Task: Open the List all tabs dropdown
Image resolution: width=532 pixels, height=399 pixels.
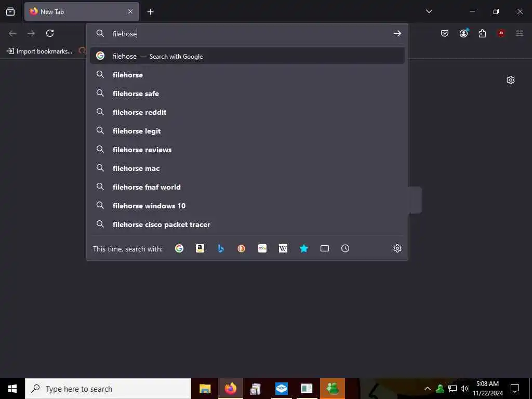Action: [429, 11]
